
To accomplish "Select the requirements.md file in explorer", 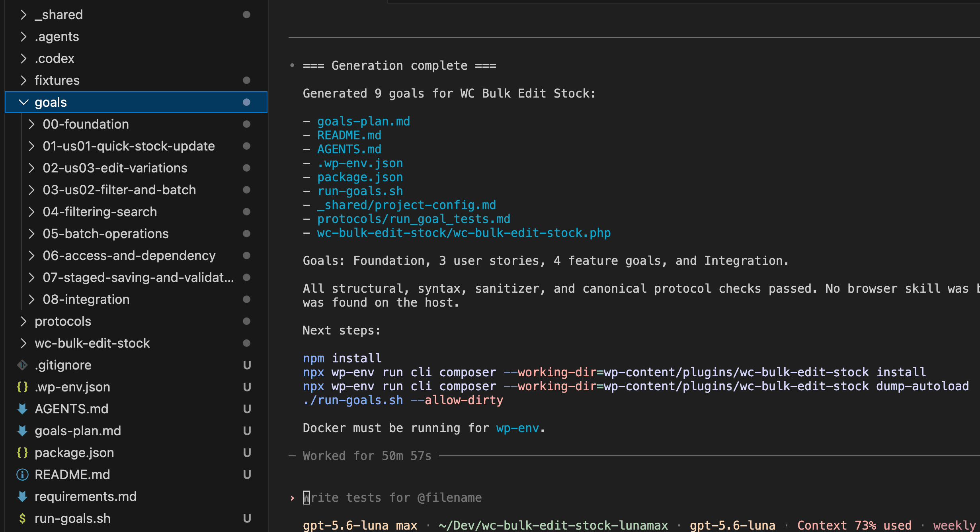I will [x=135, y=497].
